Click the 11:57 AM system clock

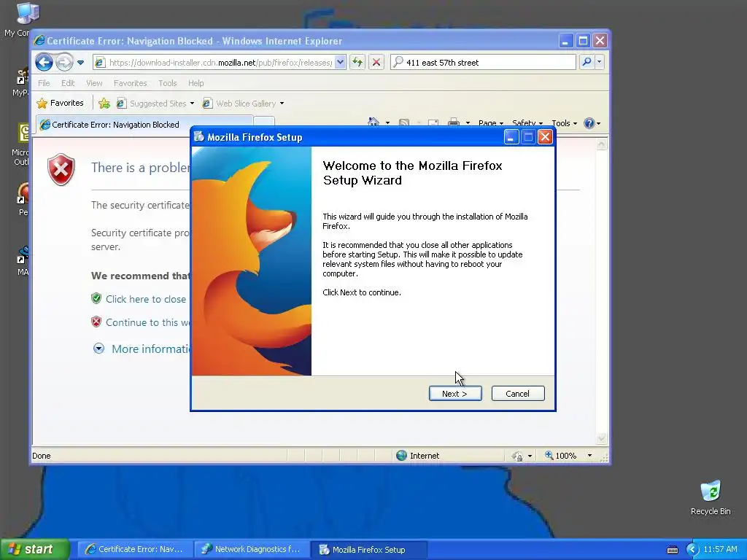click(720, 549)
